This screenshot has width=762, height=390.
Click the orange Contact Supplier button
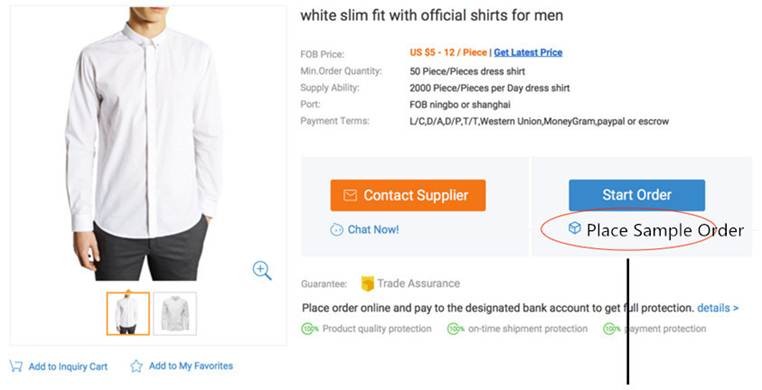point(408,195)
